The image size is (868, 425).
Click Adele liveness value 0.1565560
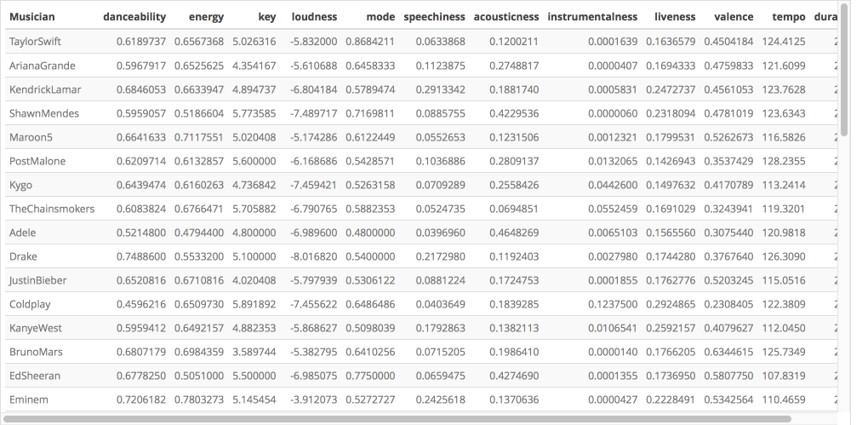671,233
